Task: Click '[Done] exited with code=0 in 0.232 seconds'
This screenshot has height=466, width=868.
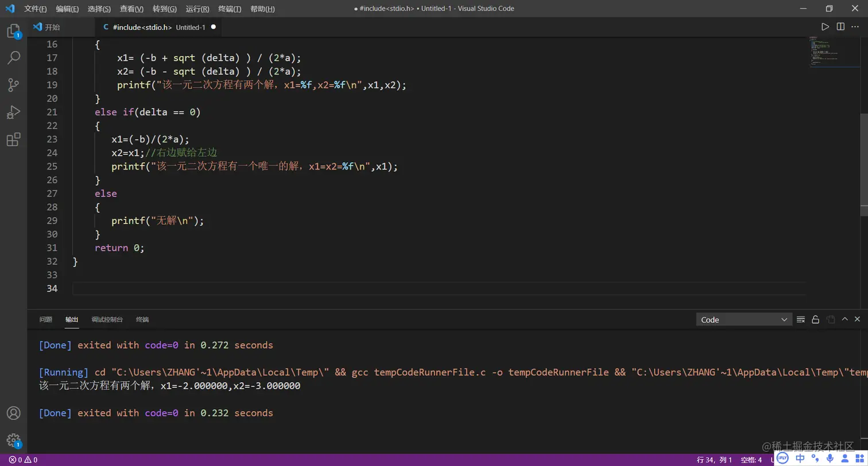Action: (x=156, y=413)
